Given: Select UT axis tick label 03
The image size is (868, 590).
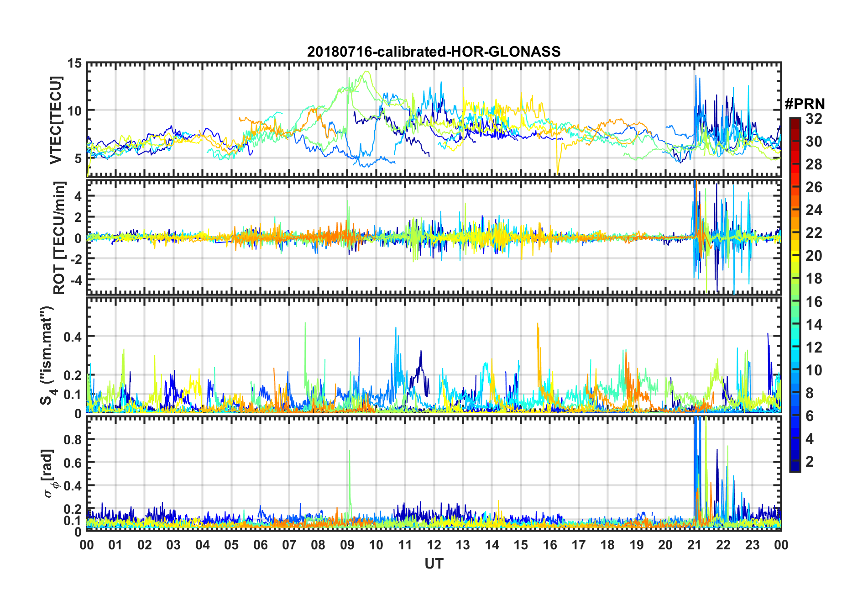Looking at the screenshot, I should 173,545.
